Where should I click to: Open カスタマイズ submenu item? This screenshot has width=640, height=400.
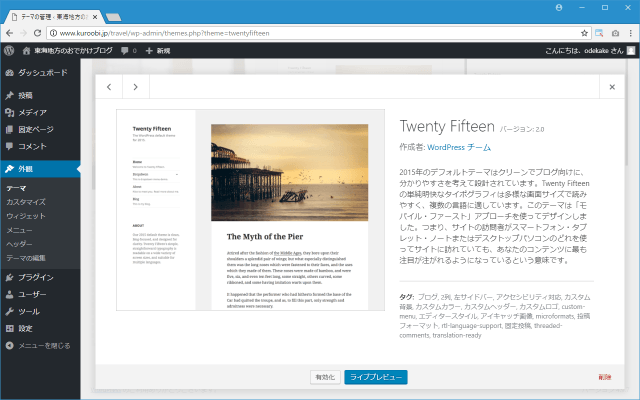pyautogui.click(x=26, y=202)
